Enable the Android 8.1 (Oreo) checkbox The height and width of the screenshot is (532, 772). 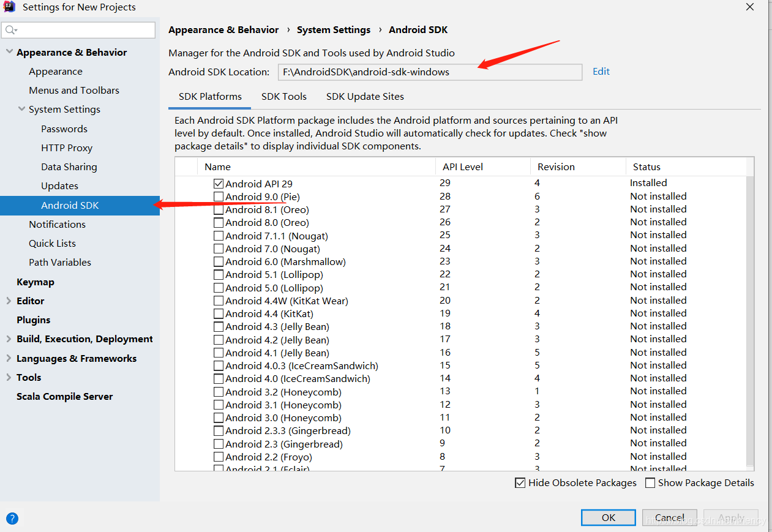point(219,209)
